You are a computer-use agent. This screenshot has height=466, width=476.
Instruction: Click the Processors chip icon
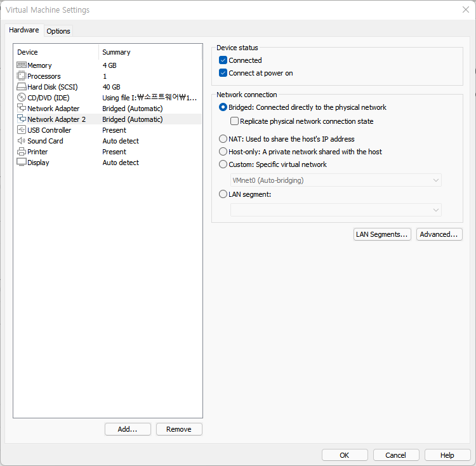click(21, 76)
